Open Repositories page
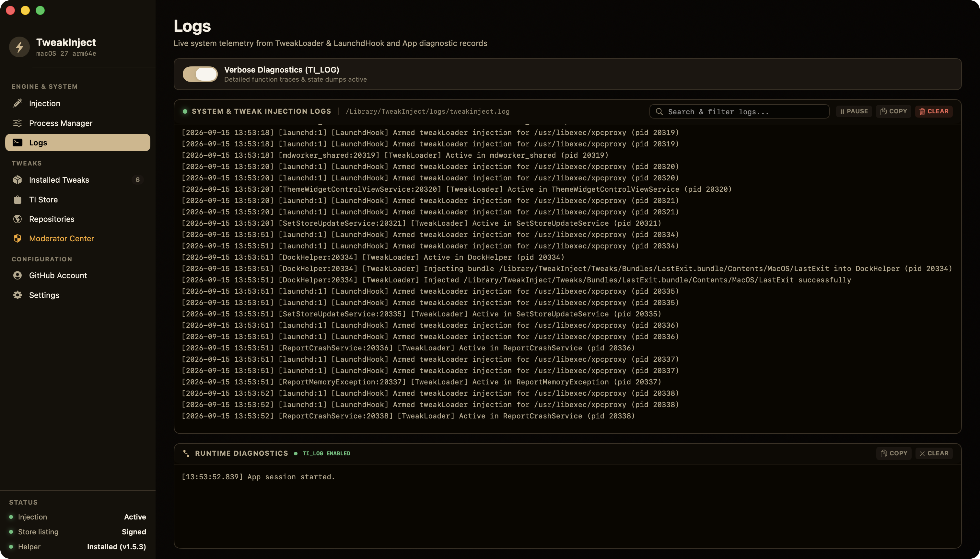The image size is (980, 559). pos(77,219)
